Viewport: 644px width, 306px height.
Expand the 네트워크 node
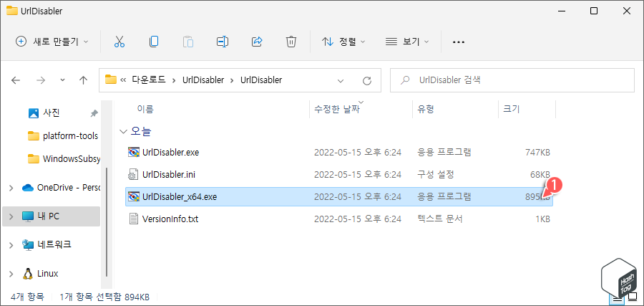click(x=11, y=244)
